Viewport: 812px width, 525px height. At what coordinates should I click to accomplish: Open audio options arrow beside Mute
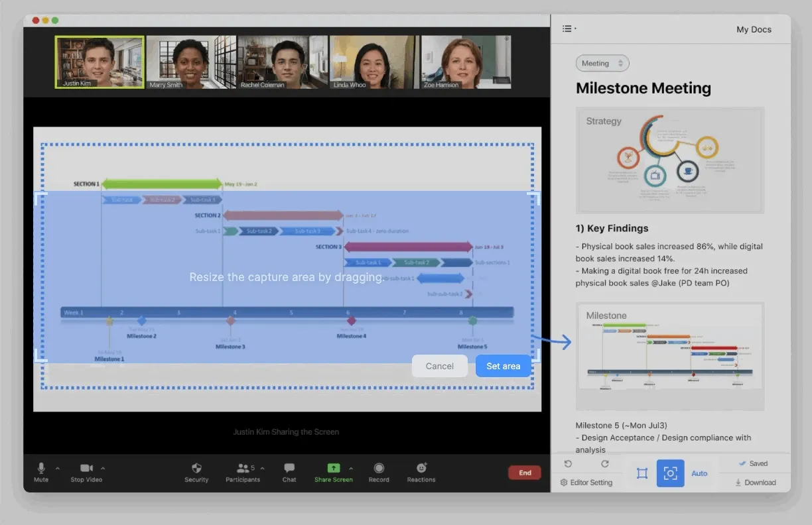57,469
